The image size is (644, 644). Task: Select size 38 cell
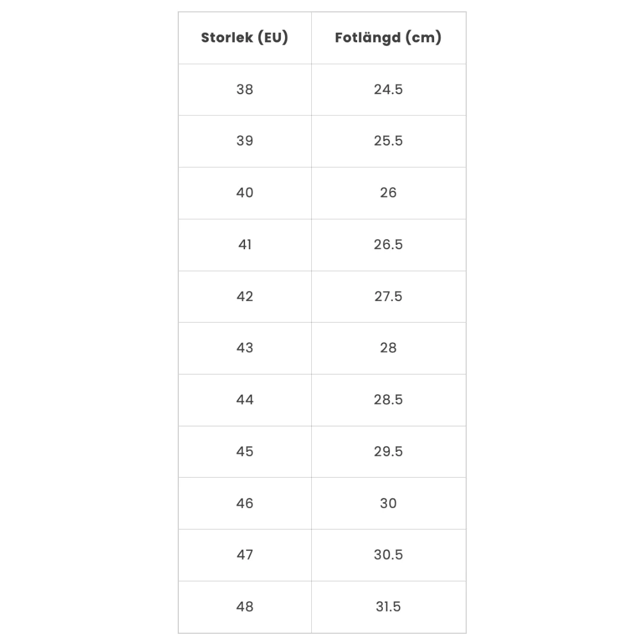(x=244, y=89)
